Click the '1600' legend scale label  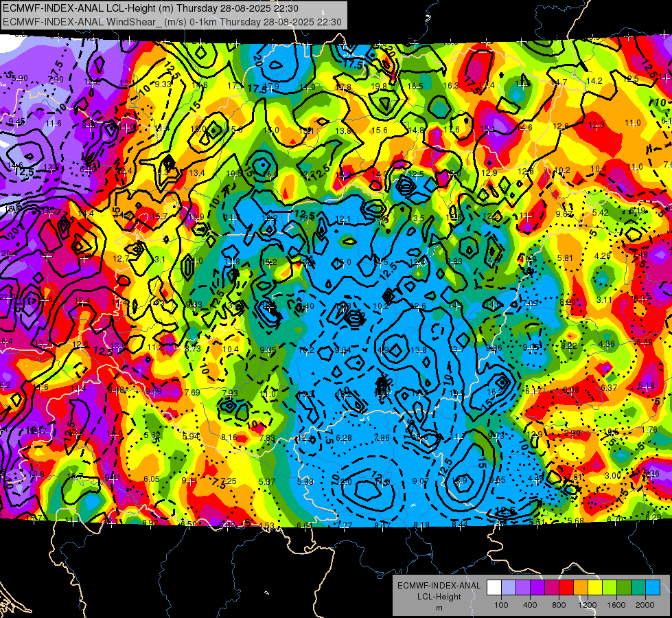point(616,605)
